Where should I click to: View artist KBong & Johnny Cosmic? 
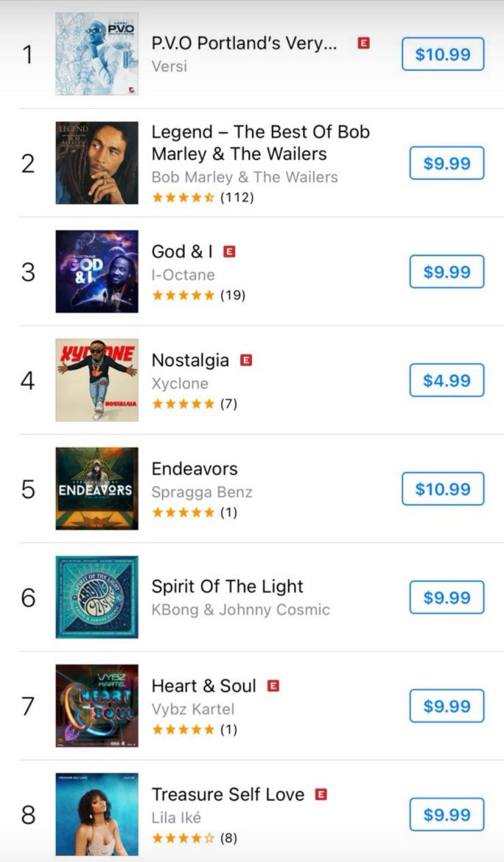[240, 609]
